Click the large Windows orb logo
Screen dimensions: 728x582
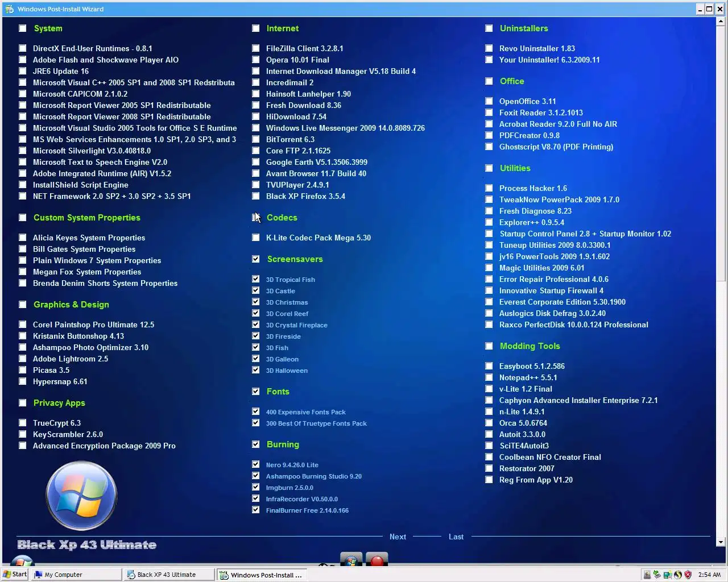[x=81, y=496]
